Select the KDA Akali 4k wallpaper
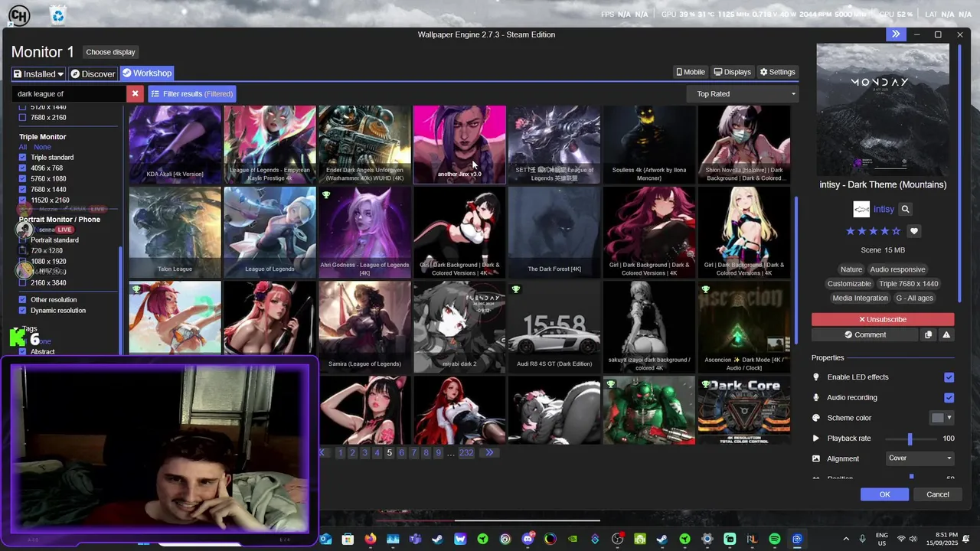Viewport: 980px width, 551px height. tap(175, 145)
